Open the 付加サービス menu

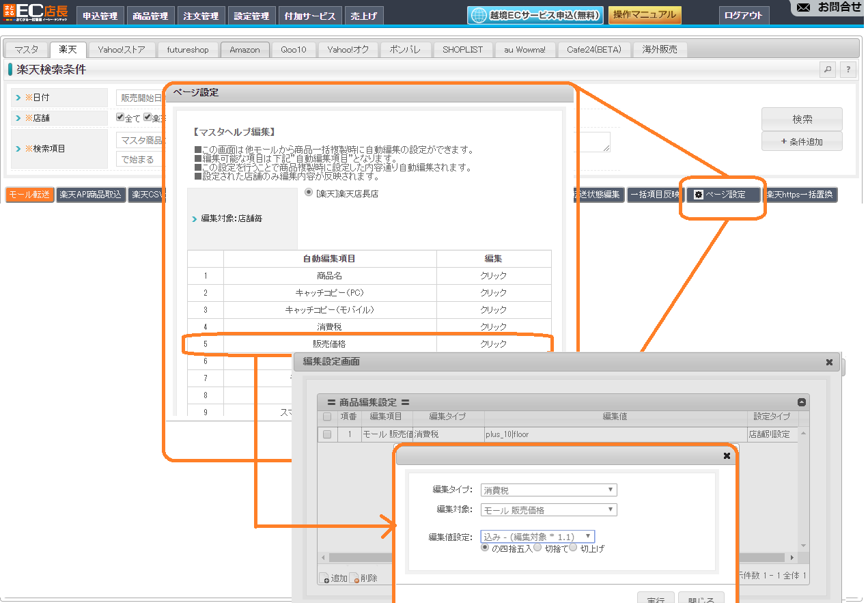(310, 16)
